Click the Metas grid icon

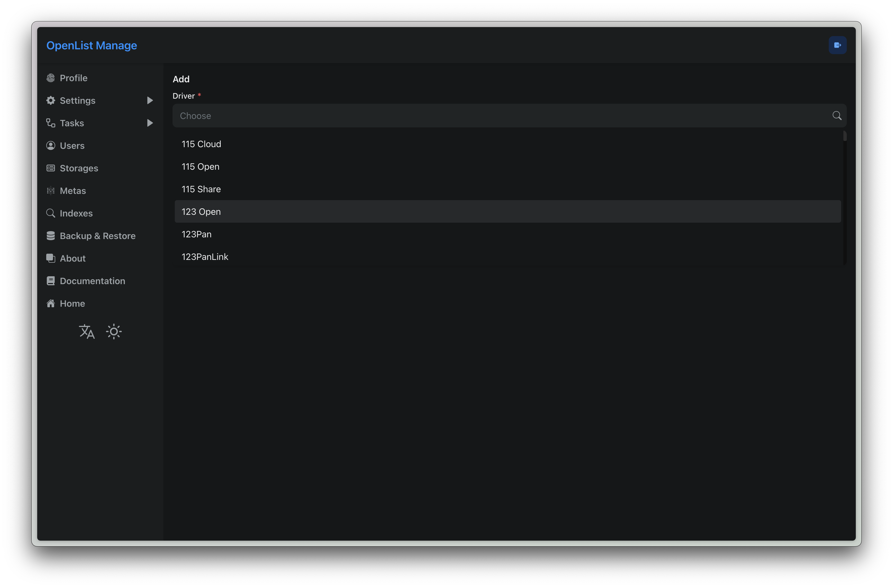tap(51, 191)
